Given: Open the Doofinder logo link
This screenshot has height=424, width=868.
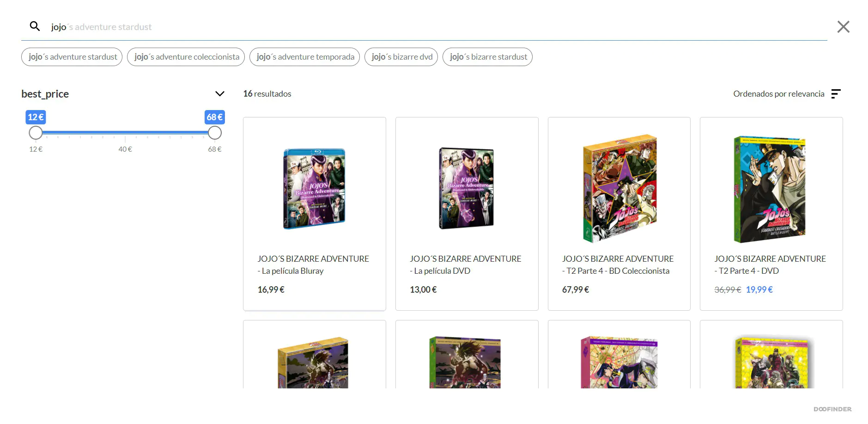Looking at the screenshot, I should (832, 409).
